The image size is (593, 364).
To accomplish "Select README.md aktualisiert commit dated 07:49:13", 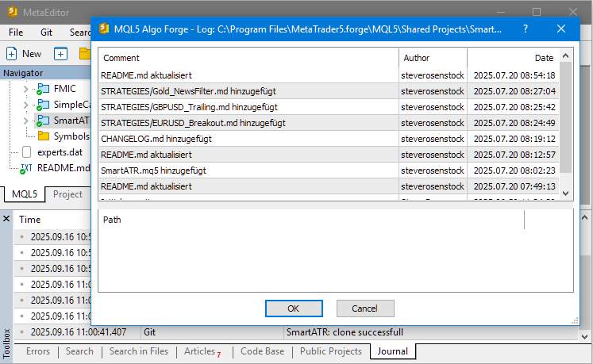I will [329, 186].
